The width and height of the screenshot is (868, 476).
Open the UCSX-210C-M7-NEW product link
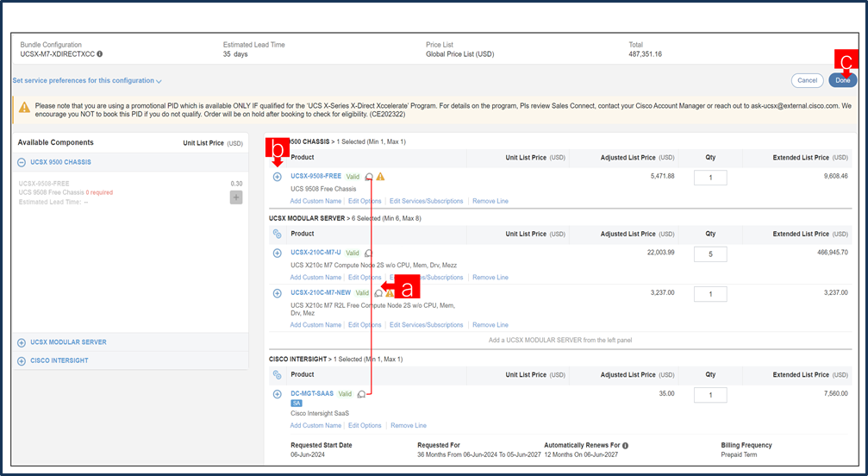tap(321, 293)
